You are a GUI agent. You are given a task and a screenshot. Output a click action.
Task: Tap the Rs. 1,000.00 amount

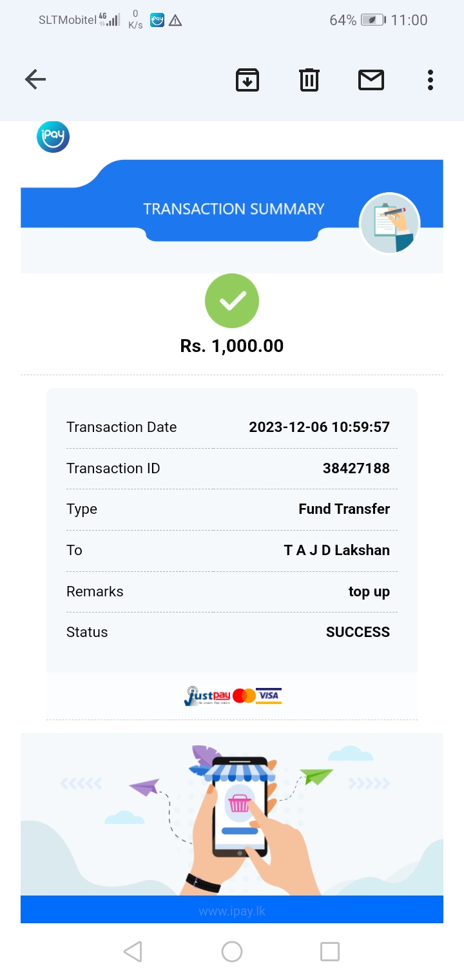(x=232, y=346)
